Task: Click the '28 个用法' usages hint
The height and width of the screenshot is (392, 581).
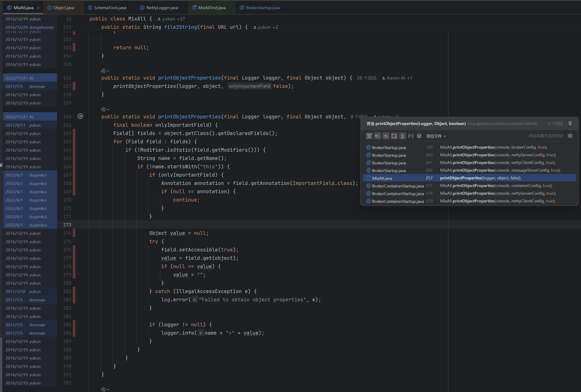Action: point(366,78)
